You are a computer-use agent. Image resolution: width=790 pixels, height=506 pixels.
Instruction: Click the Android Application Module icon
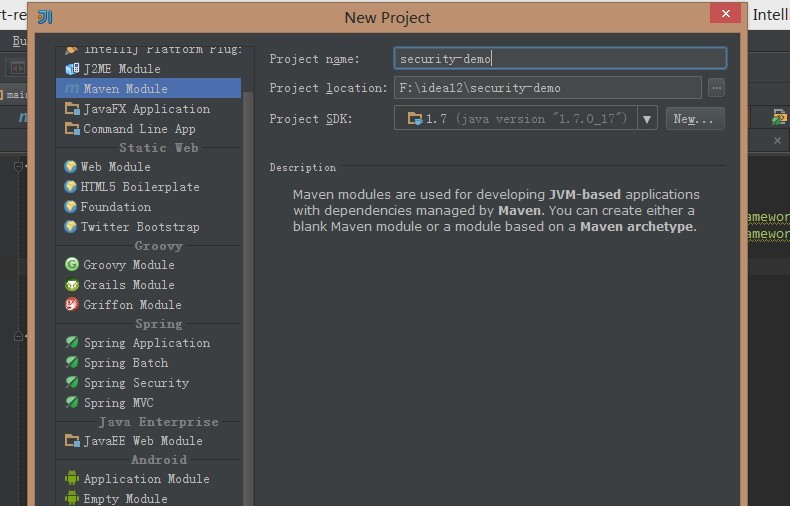(72, 478)
